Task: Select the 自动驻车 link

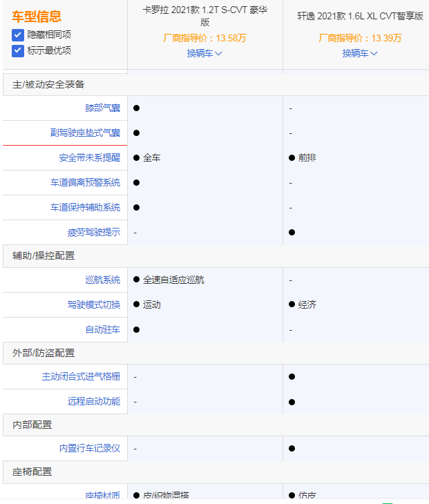Action: (x=102, y=329)
